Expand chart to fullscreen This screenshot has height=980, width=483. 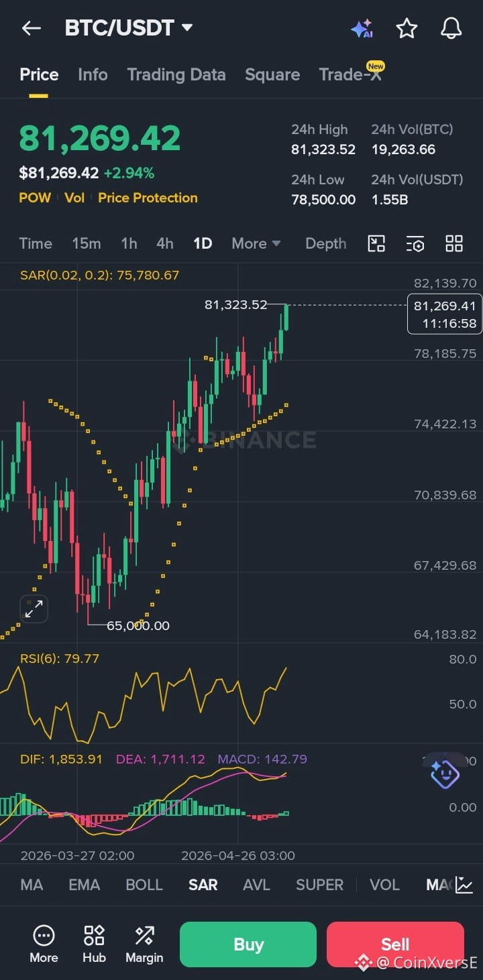pos(34,609)
